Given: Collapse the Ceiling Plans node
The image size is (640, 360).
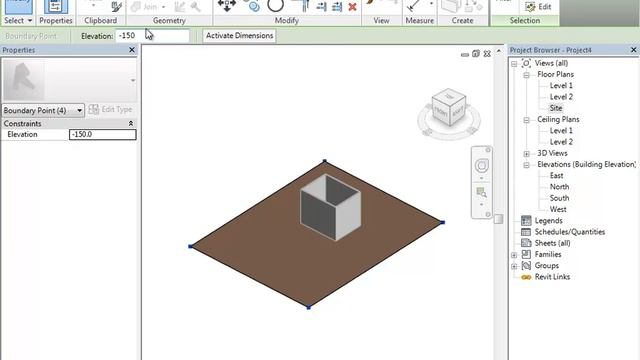Looking at the screenshot, I should click(526, 120).
